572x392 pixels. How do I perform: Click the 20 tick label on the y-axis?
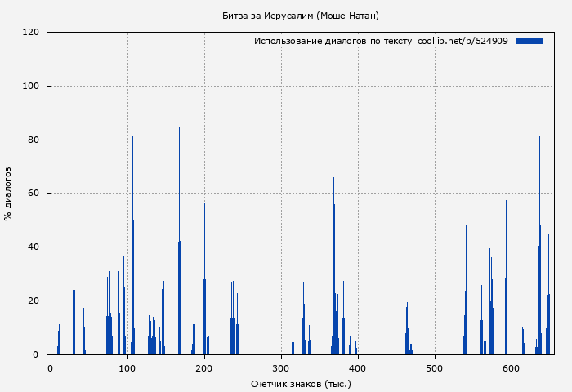click(34, 301)
